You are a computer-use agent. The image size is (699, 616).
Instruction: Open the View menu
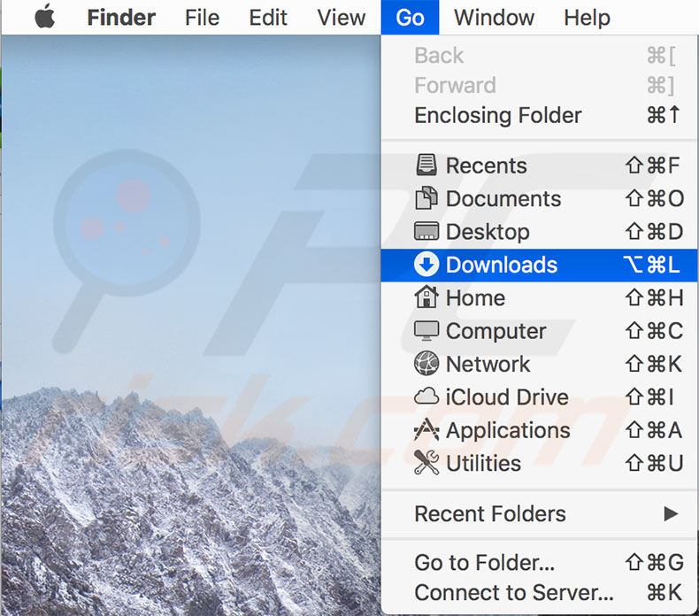pos(342,18)
